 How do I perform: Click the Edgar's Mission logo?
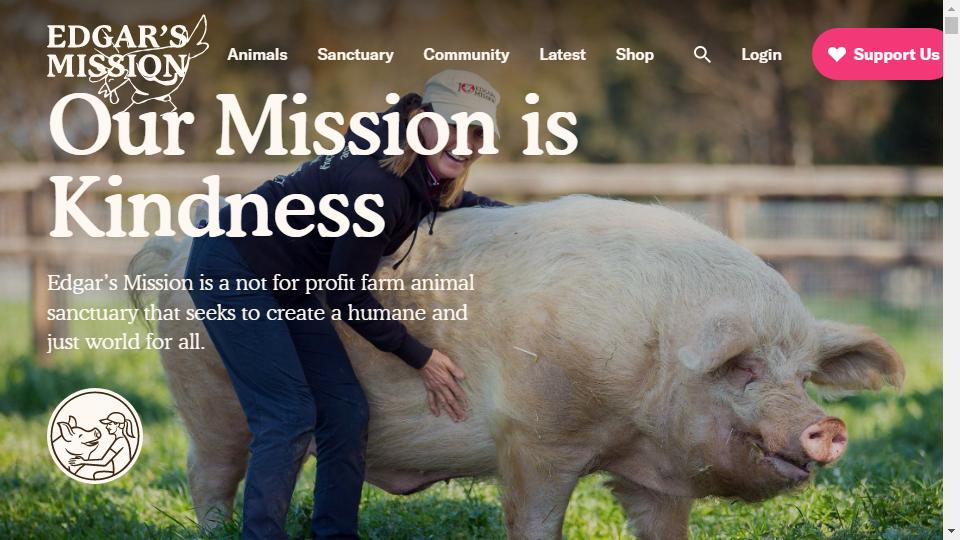[127, 60]
